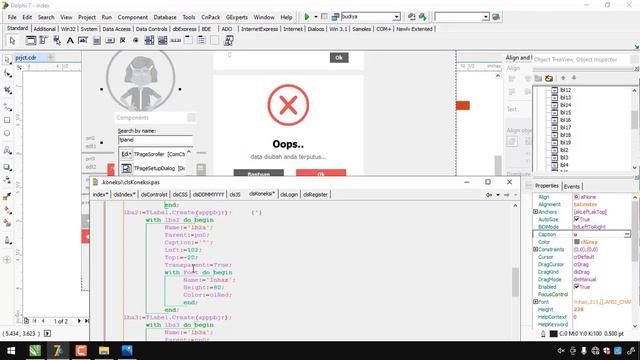
Task: Pick the ListBox component icon
Action: [149, 40]
